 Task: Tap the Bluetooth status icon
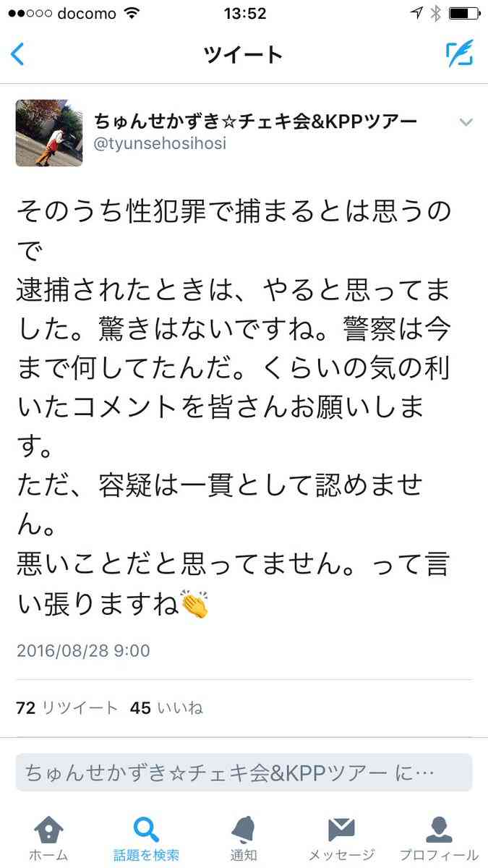(436, 13)
